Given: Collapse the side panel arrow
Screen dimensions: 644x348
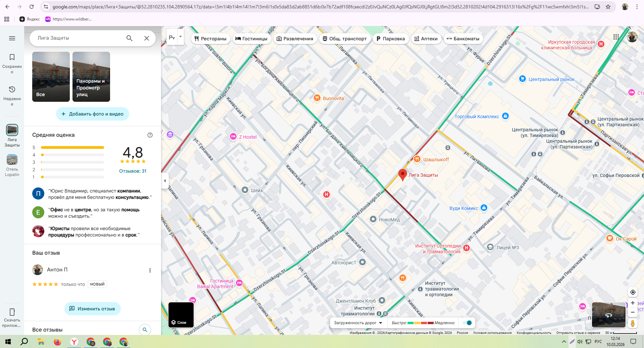Looking at the screenshot, I should pos(165,181).
